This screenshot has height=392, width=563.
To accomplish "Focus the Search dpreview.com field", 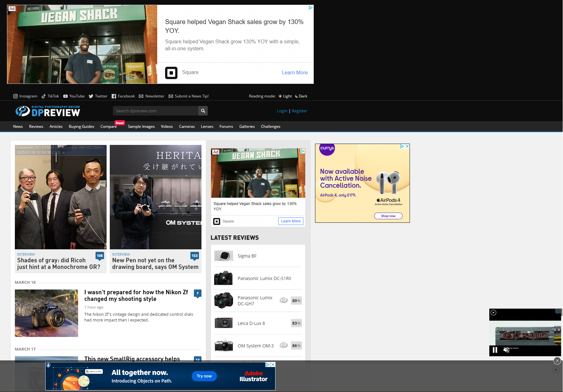I will [156, 111].
